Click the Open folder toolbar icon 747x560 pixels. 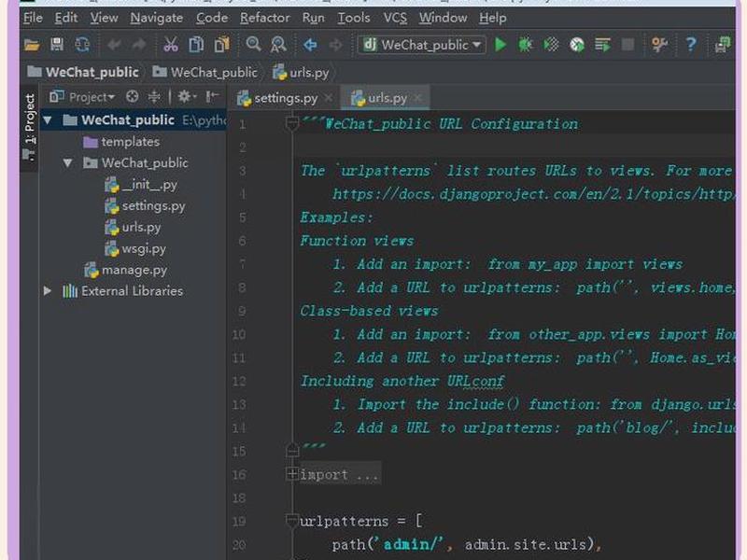pyautogui.click(x=32, y=45)
